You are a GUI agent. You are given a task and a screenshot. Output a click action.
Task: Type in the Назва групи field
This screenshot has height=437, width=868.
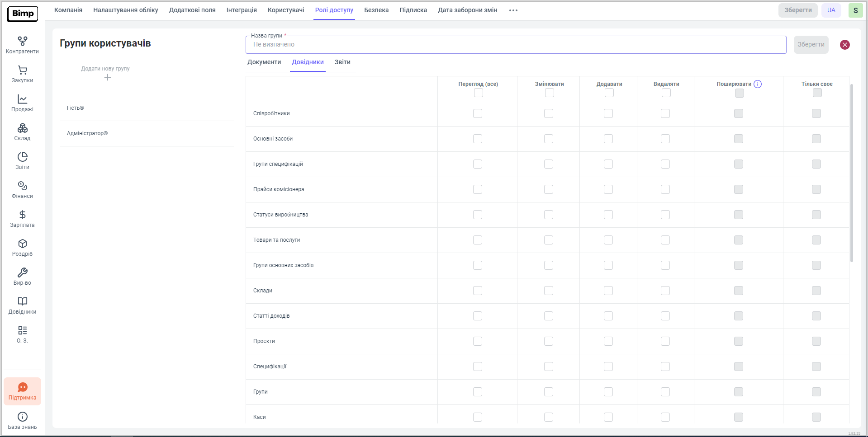click(x=516, y=45)
